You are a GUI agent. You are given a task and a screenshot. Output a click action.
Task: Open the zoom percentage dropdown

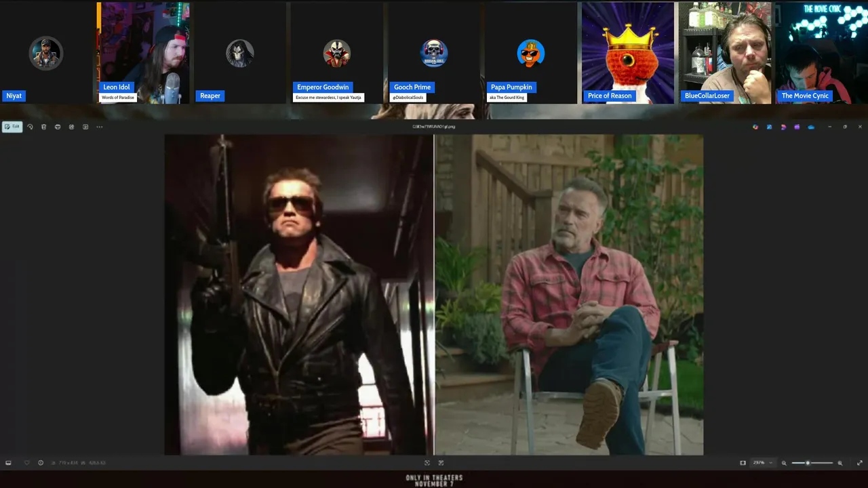762,463
